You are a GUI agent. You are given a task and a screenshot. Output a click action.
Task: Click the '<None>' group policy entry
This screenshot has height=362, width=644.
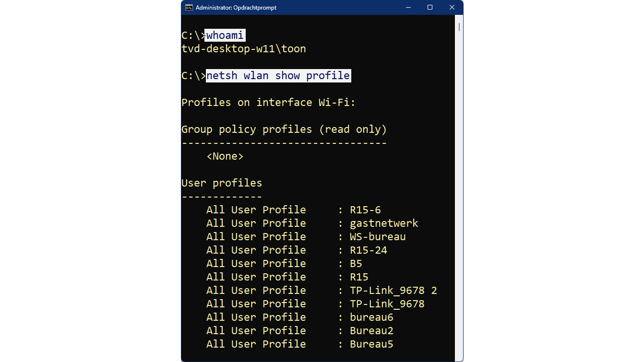[225, 156]
